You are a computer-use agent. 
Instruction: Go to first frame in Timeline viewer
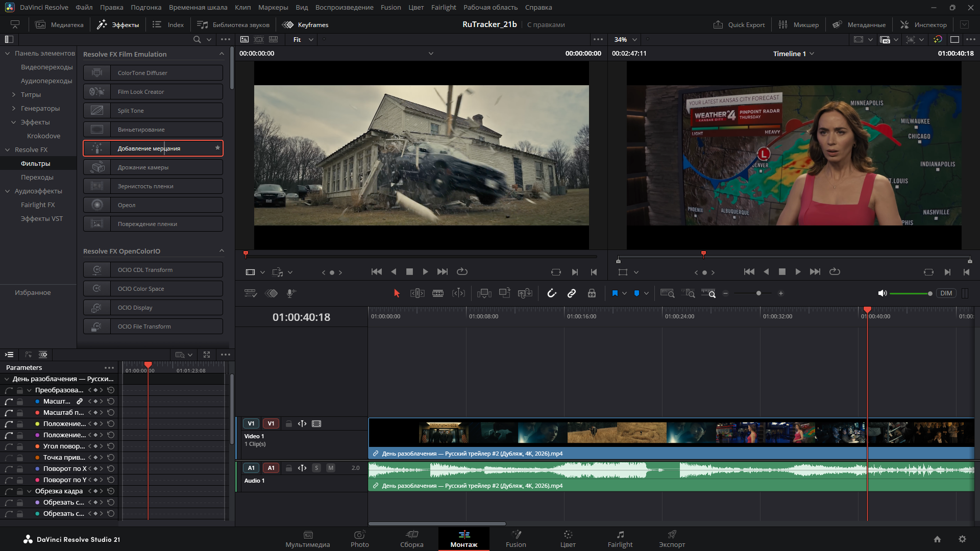pyautogui.click(x=749, y=272)
